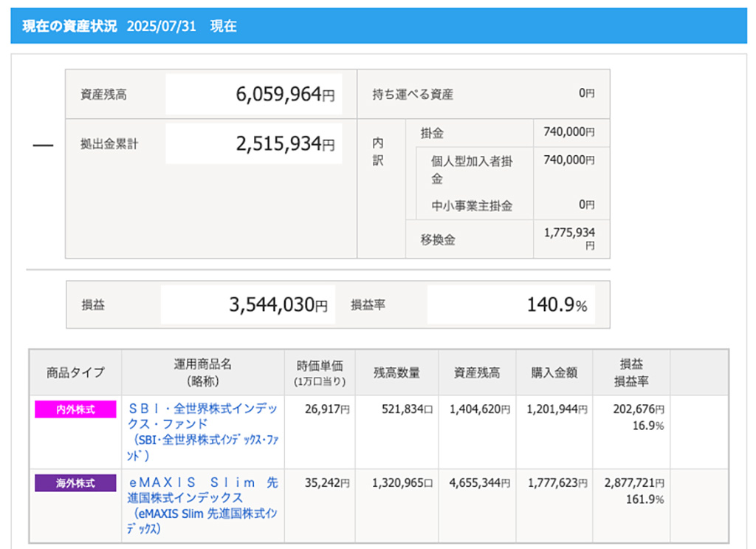Screen dimensions: 756x549
Task: Select SBI fund unit price 26,917円
Action: (x=327, y=409)
